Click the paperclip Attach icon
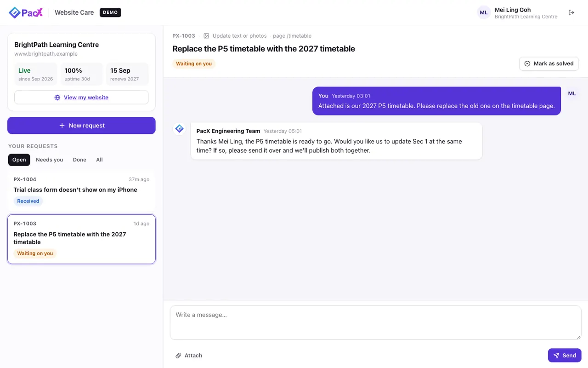The height and width of the screenshot is (368, 588). point(178,356)
